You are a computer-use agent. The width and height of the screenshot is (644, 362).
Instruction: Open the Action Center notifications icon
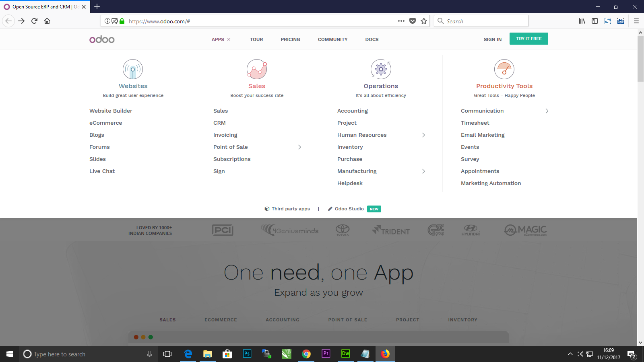pos(632,354)
